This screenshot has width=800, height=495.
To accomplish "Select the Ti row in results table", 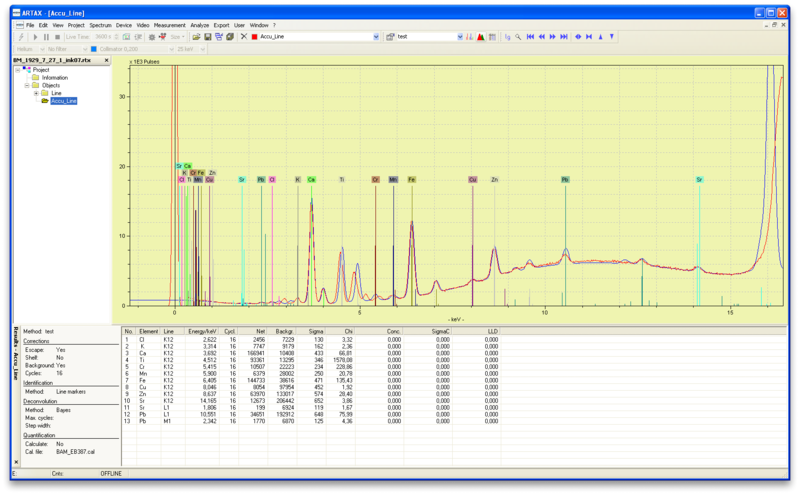I will pos(312,360).
